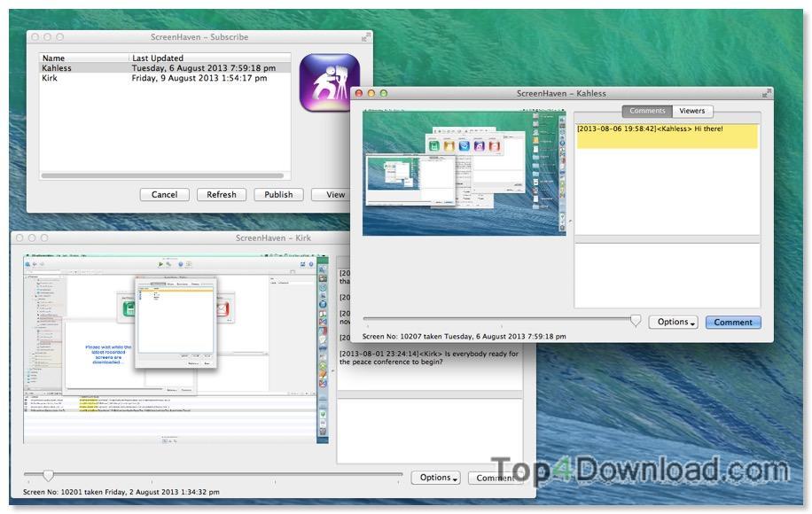Viewport: 812px width, 514px height.
Task: Switch to Comments tab in Kahless window
Action: pyautogui.click(x=647, y=111)
